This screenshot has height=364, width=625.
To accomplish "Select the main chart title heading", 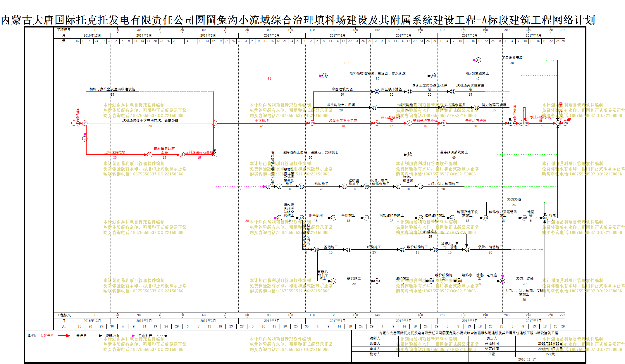I will tap(298, 20).
